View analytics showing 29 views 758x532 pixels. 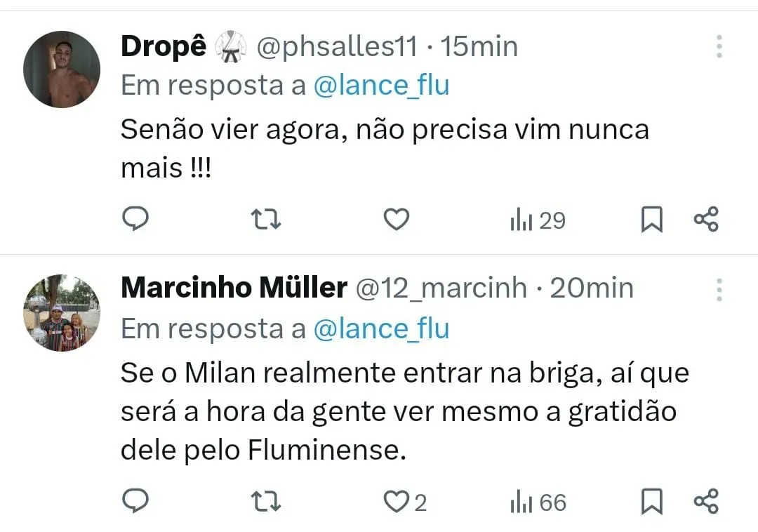tap(537, 221)
